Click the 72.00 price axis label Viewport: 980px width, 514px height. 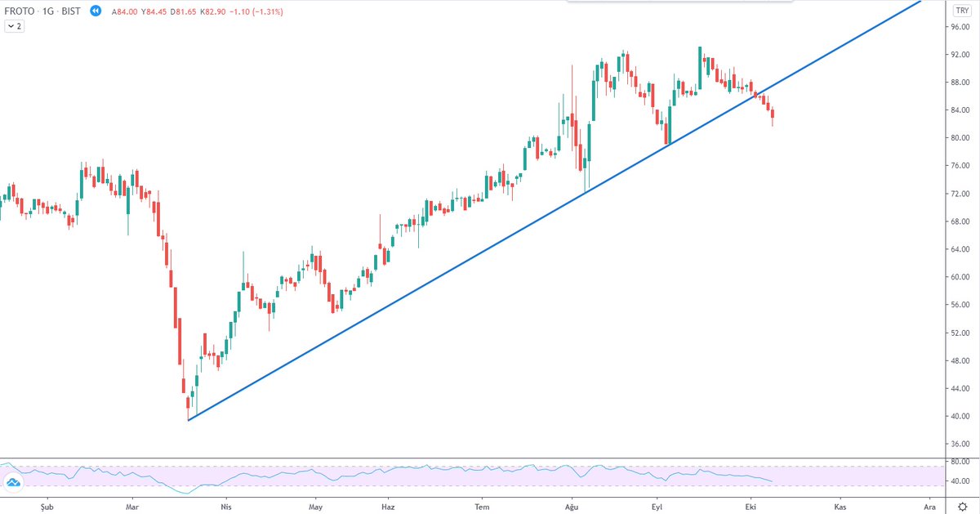pos(959,194)
